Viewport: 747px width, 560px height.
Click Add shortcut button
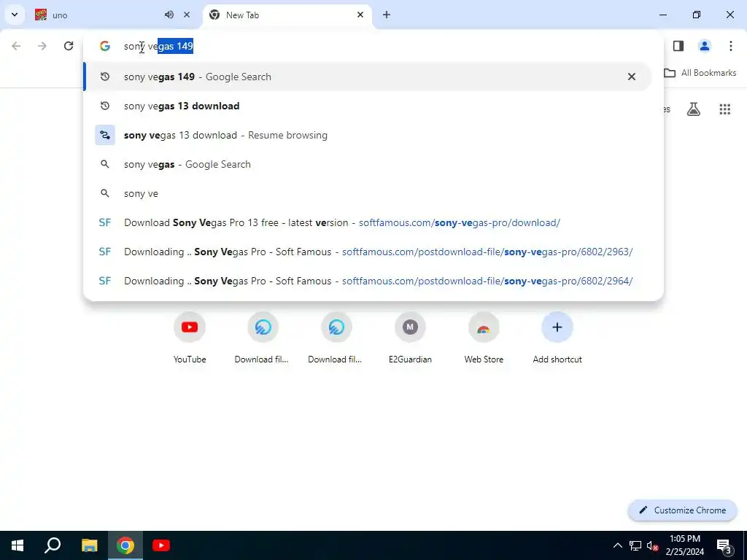click(557, 338)
